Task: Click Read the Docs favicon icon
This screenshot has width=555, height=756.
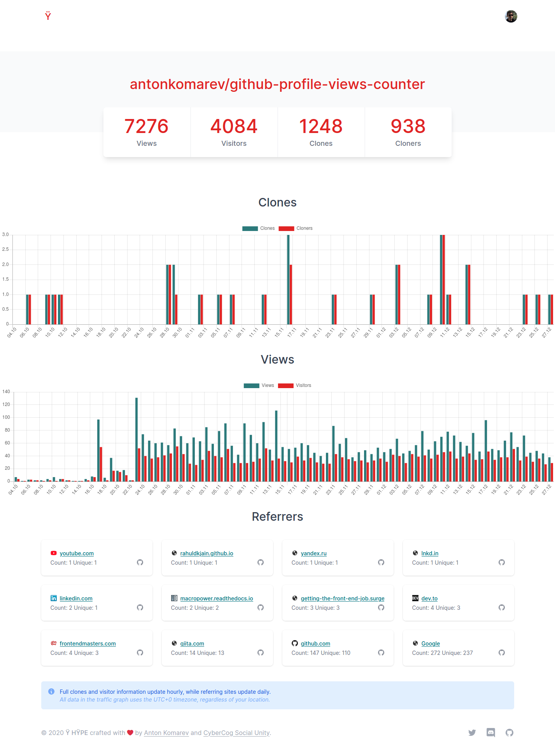Action: click(x=174, y=598)
